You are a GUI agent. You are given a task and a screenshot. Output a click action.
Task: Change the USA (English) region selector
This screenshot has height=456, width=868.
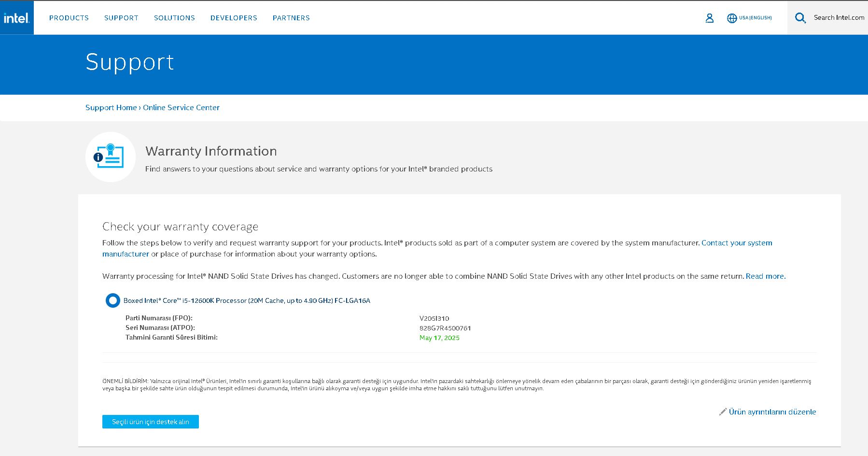(x=755, y=18)
